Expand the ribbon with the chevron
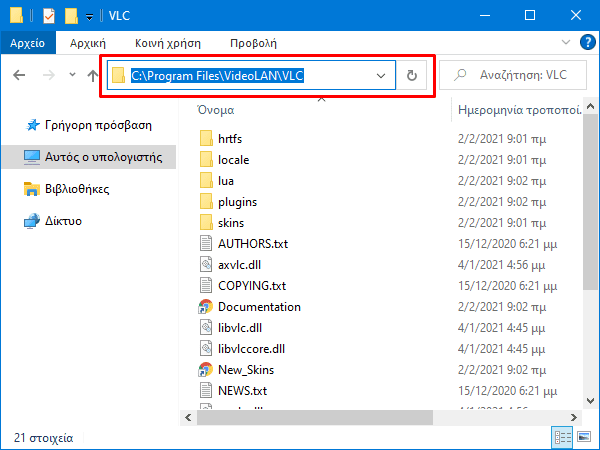This screenshot has width=600, height=450. click(566, 42)
